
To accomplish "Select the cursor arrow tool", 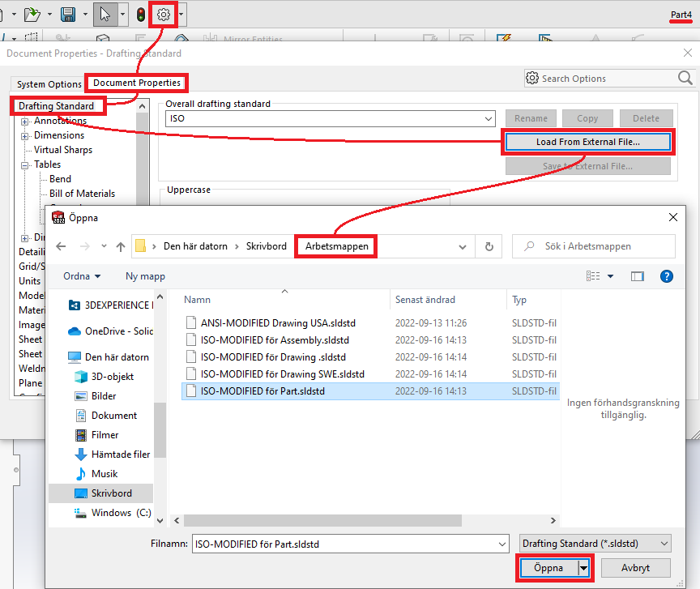I will pos(105,15).
